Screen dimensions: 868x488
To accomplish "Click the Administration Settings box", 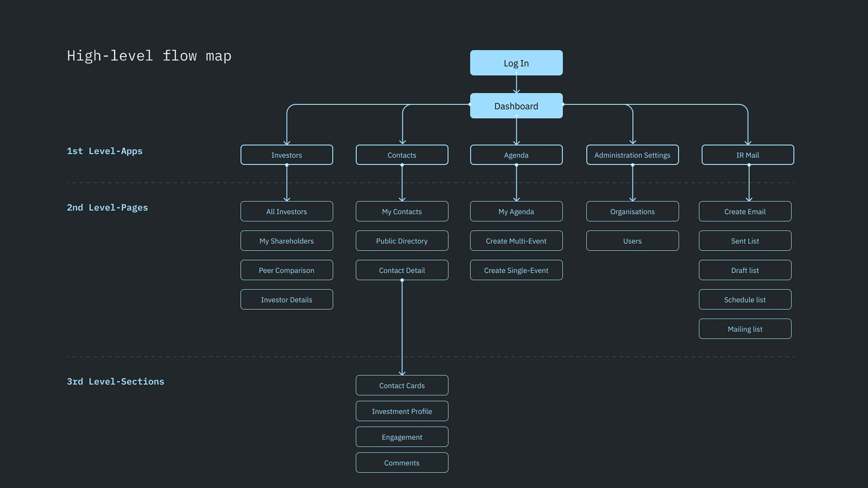I will pyautogui.click(x=632, y=155).
